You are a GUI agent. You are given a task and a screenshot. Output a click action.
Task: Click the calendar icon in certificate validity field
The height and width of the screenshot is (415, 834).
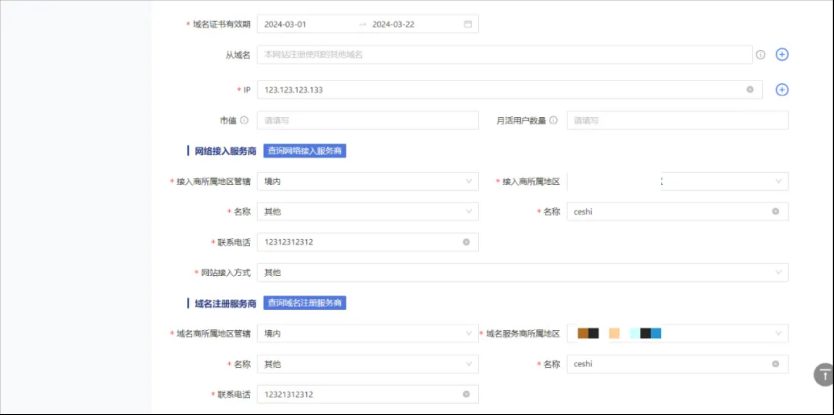pos(467,24)
